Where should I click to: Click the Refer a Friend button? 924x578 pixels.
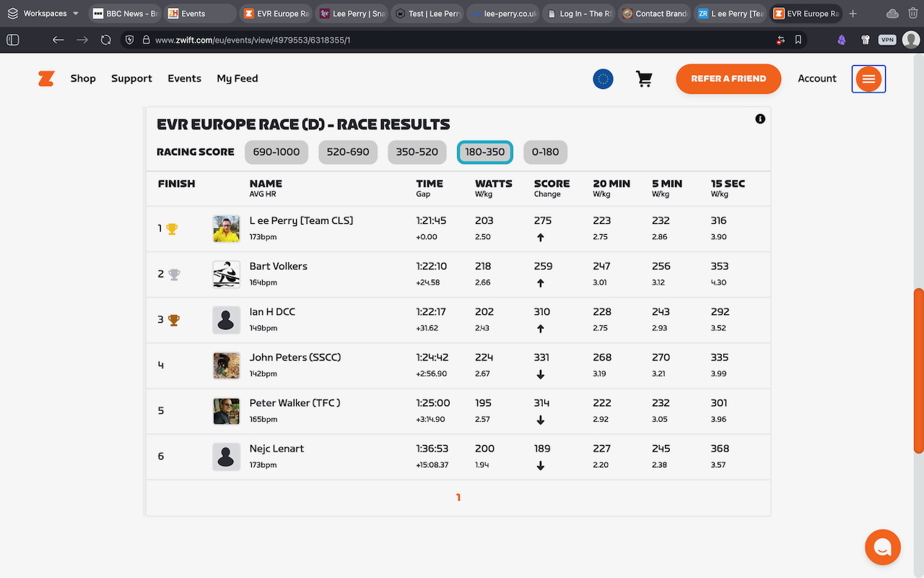(x=728, y=79)
